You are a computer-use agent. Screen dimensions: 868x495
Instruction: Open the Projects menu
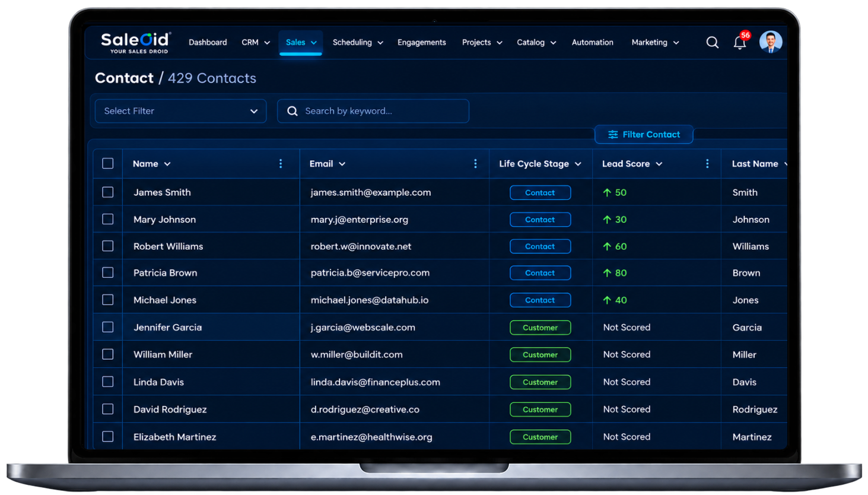482,43
